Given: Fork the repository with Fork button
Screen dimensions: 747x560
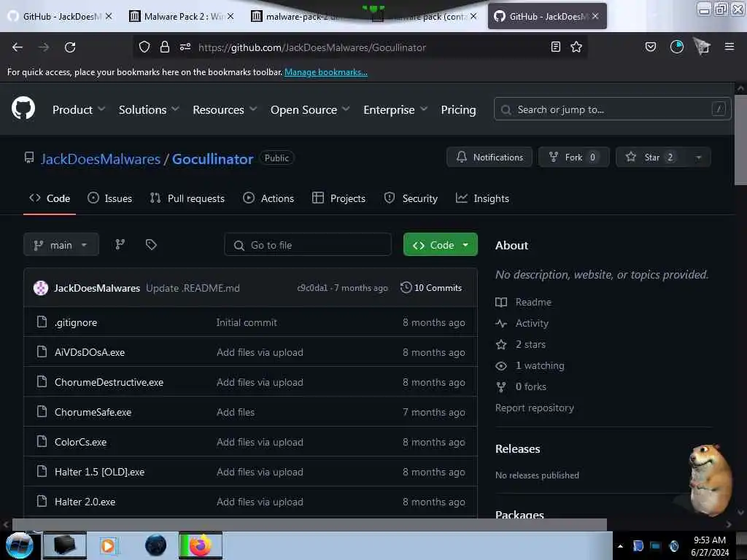Looking at the screenshot, I should click(x=573, y=157).
